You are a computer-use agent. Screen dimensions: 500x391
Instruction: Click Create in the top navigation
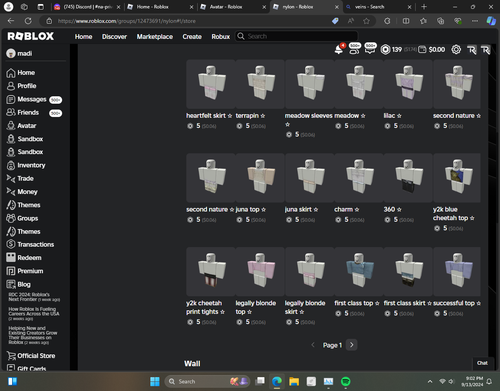coord(192,37)
